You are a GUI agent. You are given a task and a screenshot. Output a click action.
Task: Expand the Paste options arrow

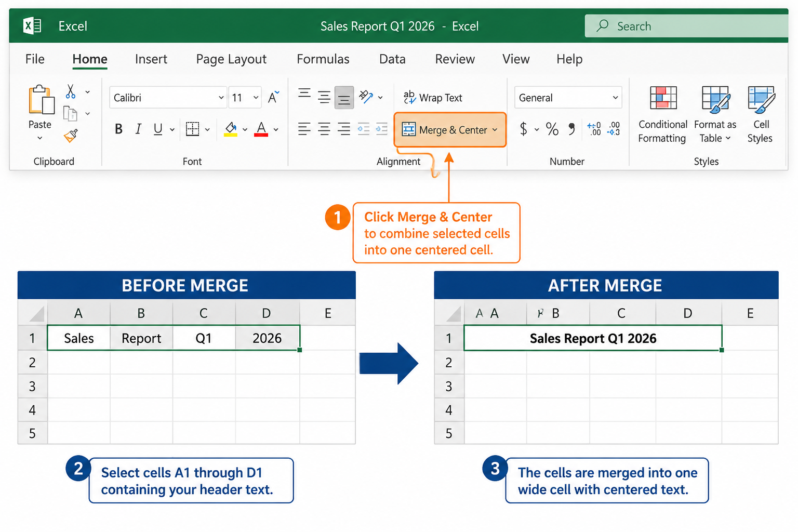40,138
